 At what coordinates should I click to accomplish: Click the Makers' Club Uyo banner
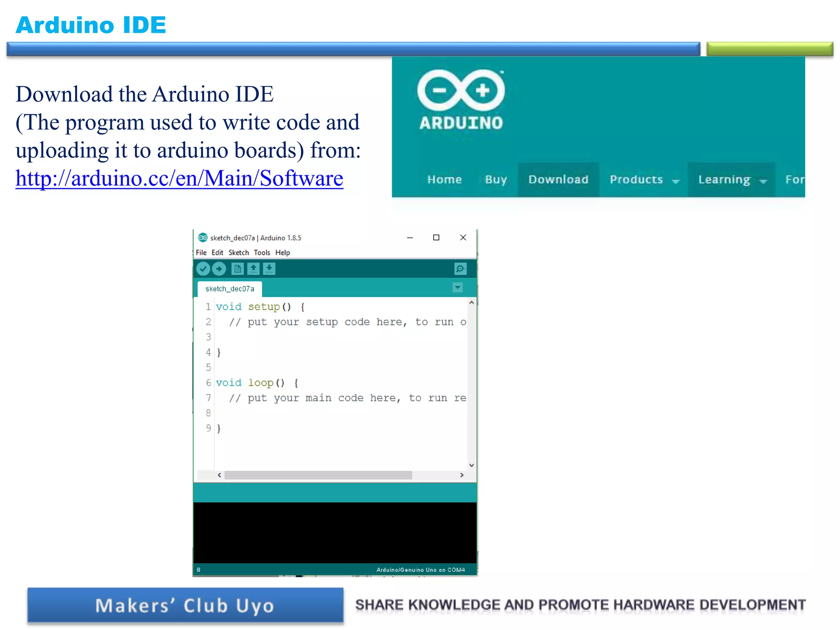pyautogui.click(x=185, y=605)
